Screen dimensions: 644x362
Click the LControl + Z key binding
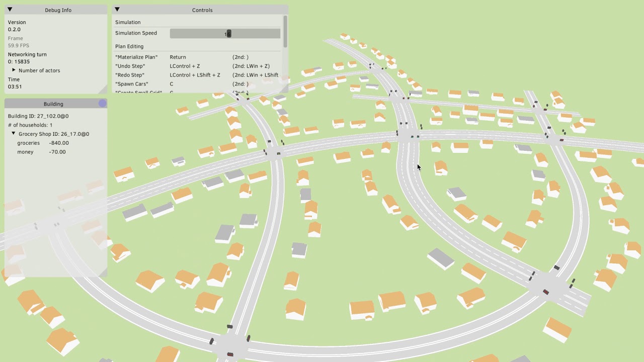pos(185,66)
